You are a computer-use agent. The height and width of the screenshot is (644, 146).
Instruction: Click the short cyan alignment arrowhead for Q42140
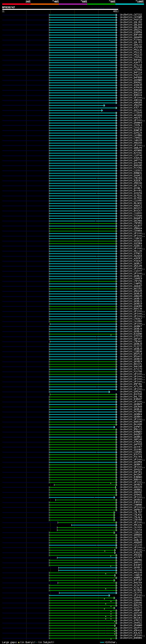(102, 110)
